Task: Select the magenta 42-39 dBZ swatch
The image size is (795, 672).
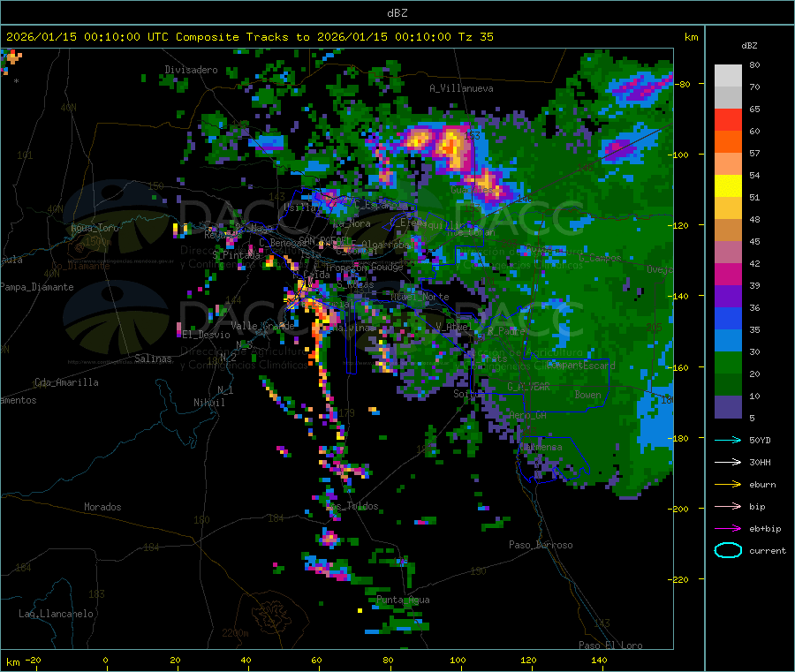Action: click(728, 274)
